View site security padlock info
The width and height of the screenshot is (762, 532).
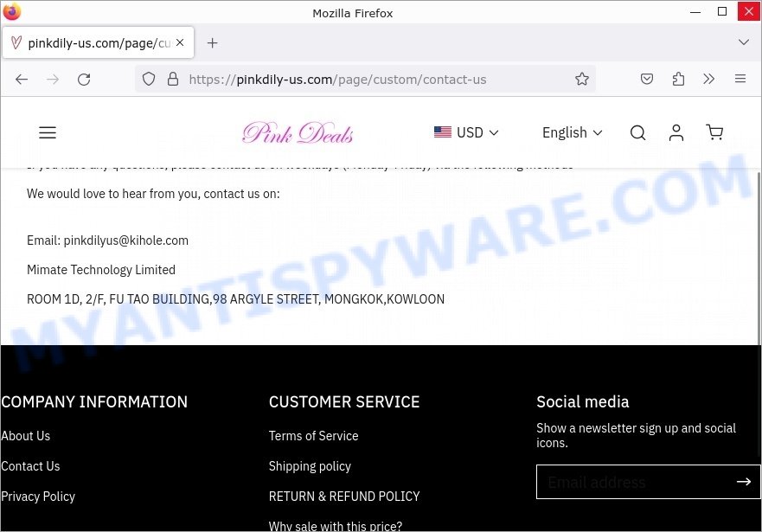[172, 79]
